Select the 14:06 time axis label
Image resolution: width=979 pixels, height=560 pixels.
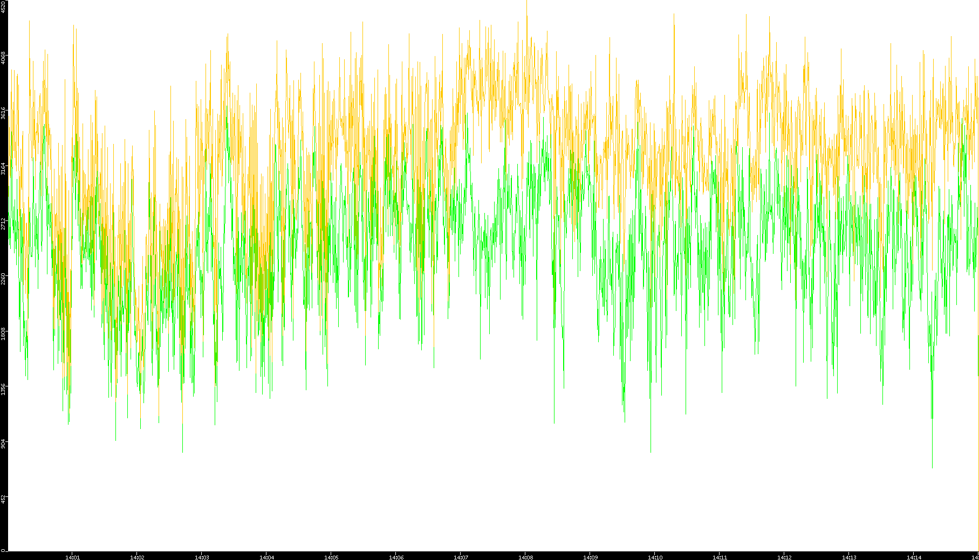tap(396, 557)
